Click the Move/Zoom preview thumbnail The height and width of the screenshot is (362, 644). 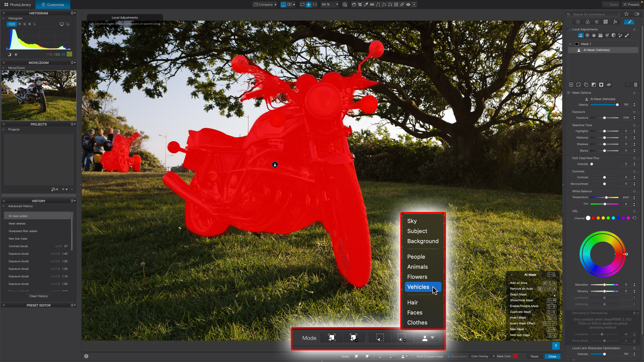point(38,96)
